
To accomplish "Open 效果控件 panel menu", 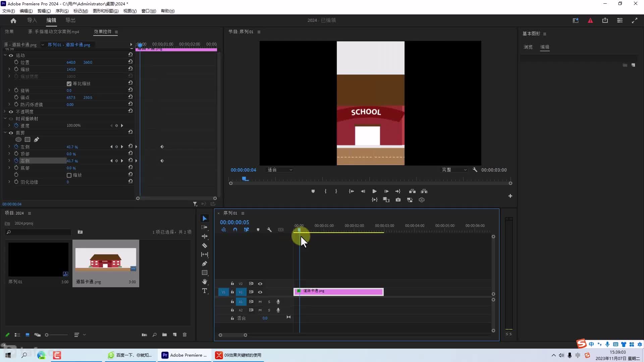I will coord(116,32).
